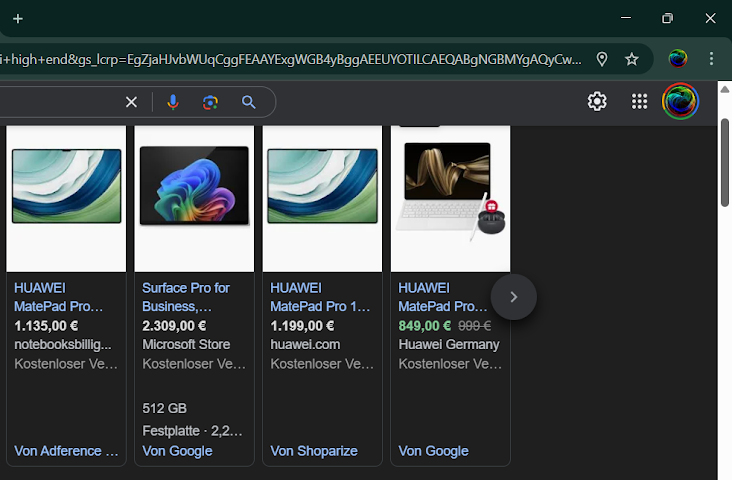Bookmark this page with the star icon

(x=632, y=59)
